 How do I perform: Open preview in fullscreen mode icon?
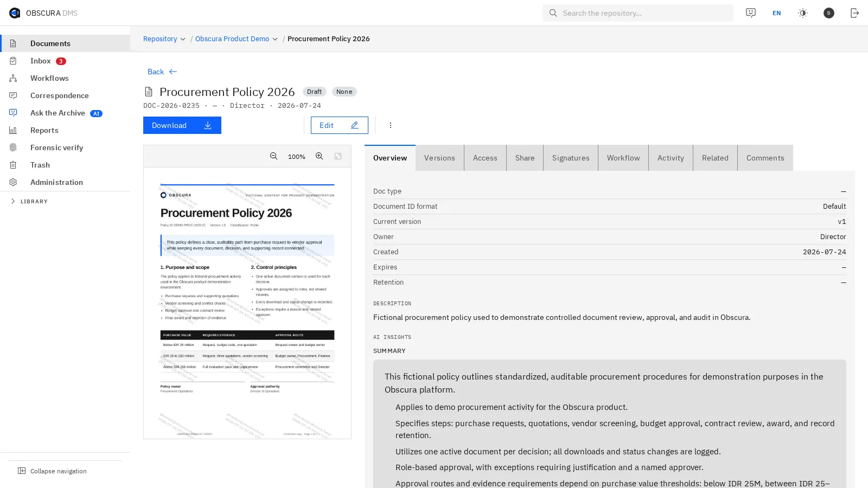[338, 156]
